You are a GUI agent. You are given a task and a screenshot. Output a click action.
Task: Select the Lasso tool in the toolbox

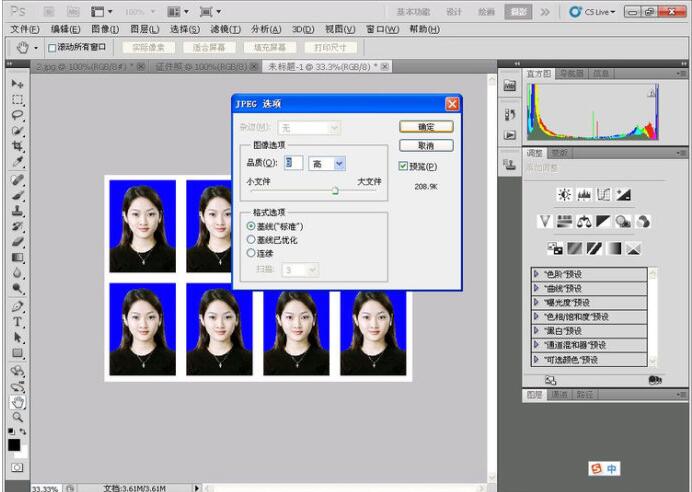coord(17,115)
